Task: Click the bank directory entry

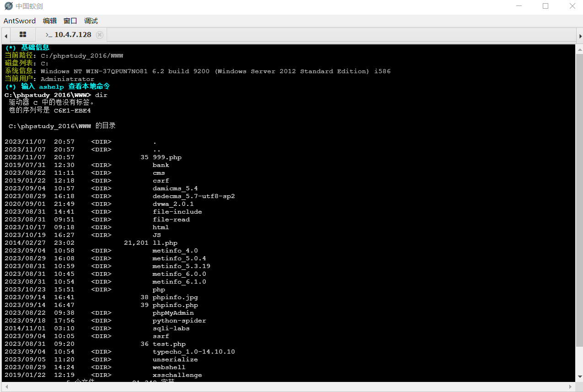Action: click(161, 165)
